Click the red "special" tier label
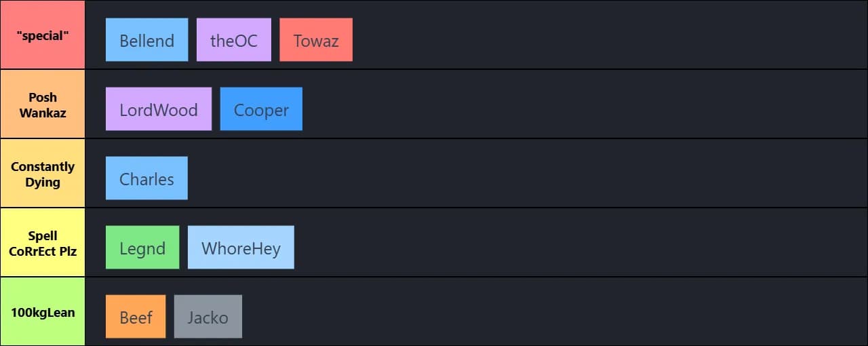Viewport: 868px width, 346px height. pos(42,35)
